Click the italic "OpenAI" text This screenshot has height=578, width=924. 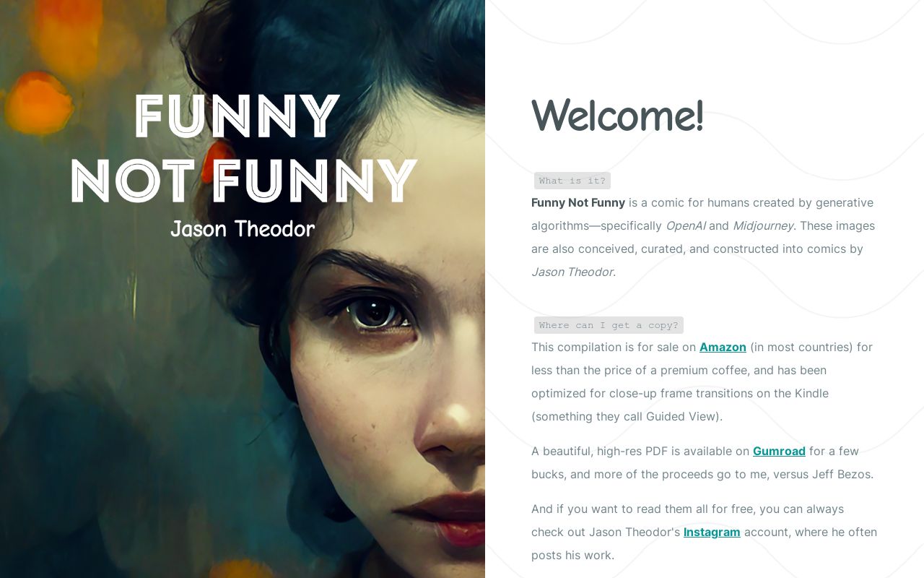click(x=685, y=225)
